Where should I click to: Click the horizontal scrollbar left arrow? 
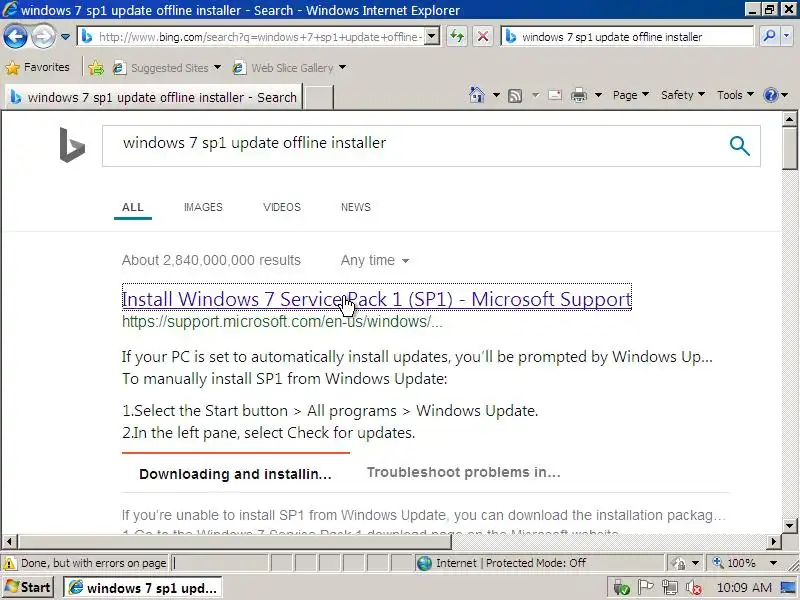pos(9,541)
